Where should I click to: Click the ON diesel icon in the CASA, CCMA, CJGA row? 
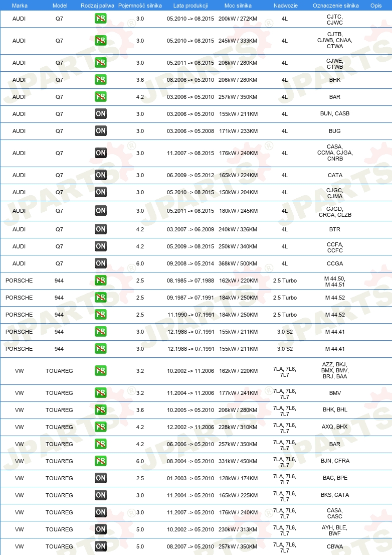click(101, 153)
